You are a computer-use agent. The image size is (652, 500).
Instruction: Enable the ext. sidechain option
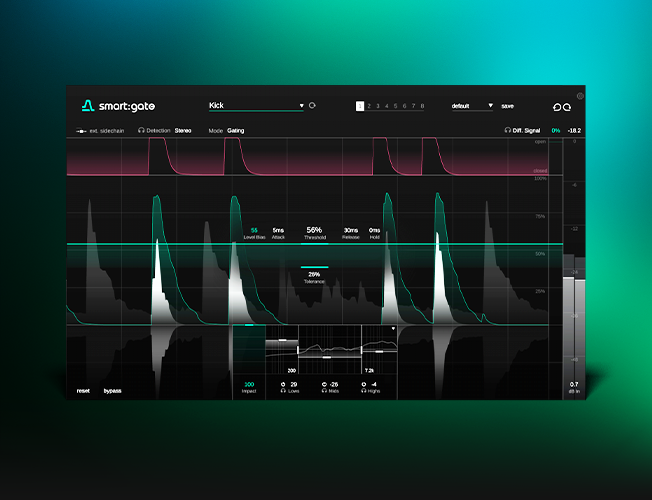(x=107, y=131)
